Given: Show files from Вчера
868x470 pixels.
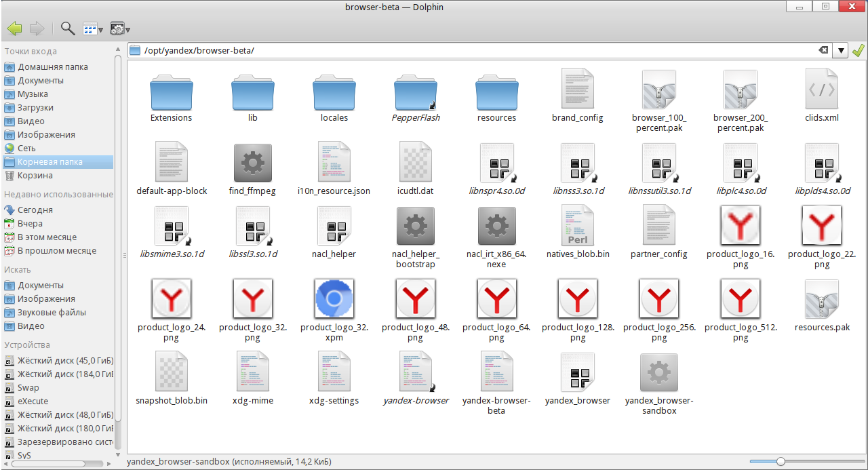Looking at the screenshot, I should 30,224.
